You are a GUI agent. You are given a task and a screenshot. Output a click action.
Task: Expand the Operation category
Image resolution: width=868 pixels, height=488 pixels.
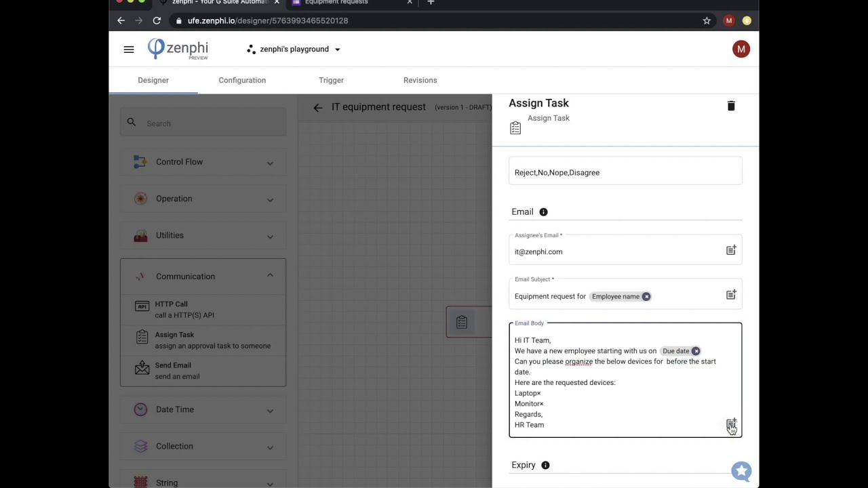(203, 199)
